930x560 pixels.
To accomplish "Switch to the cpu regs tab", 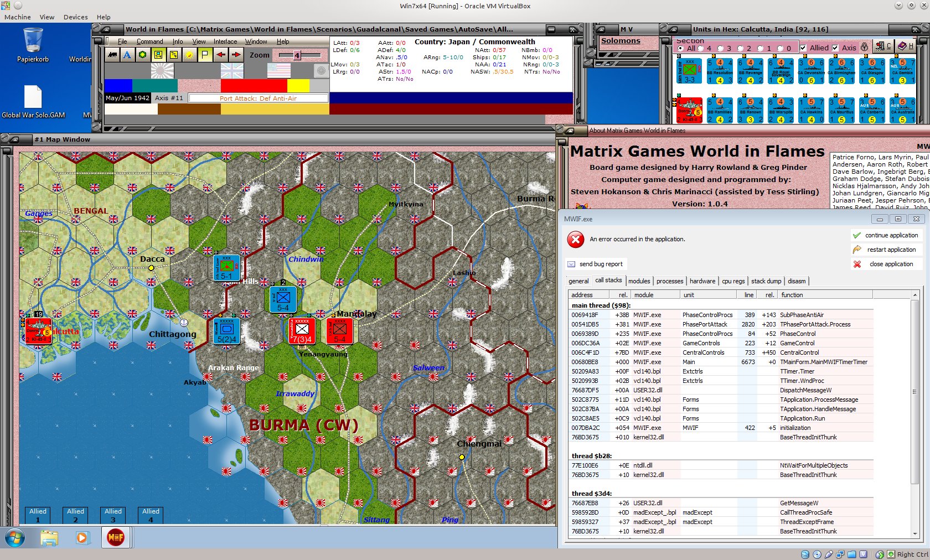I will (x=733, y=281).
